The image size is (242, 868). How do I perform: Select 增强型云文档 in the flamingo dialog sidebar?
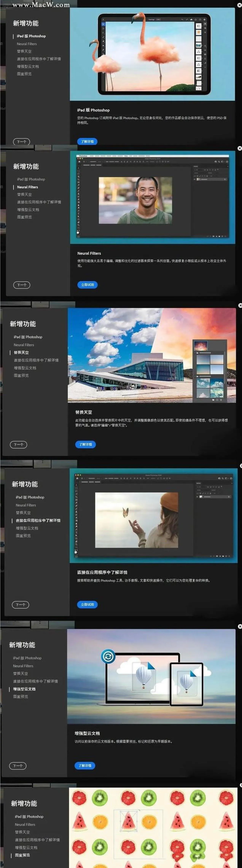28,66
